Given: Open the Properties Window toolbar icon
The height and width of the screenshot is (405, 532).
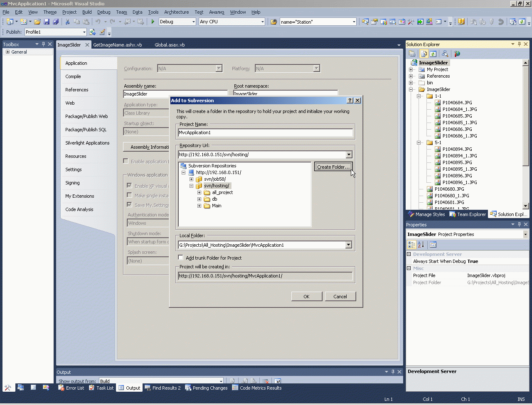Looking at the screenshot, I should (x=374, y=22).
